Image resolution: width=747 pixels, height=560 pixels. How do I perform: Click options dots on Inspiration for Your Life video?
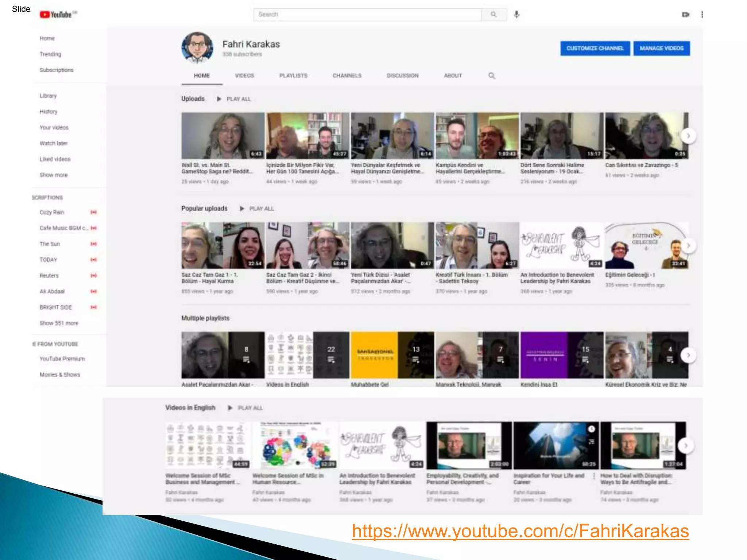click(x=594, y=476)
